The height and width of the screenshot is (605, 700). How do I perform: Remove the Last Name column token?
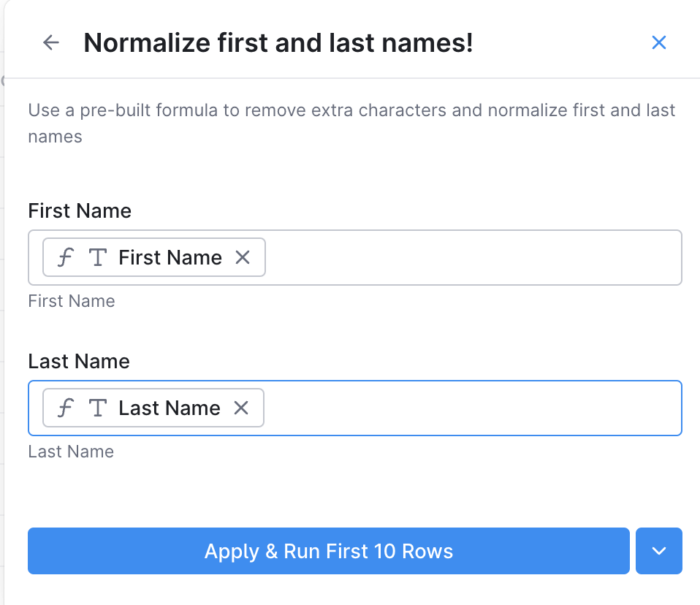241,408
